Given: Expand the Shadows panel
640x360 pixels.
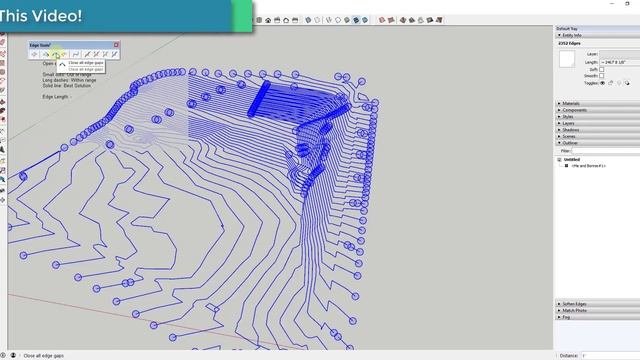Looking at the screenshot, I should tap(597, 130).
